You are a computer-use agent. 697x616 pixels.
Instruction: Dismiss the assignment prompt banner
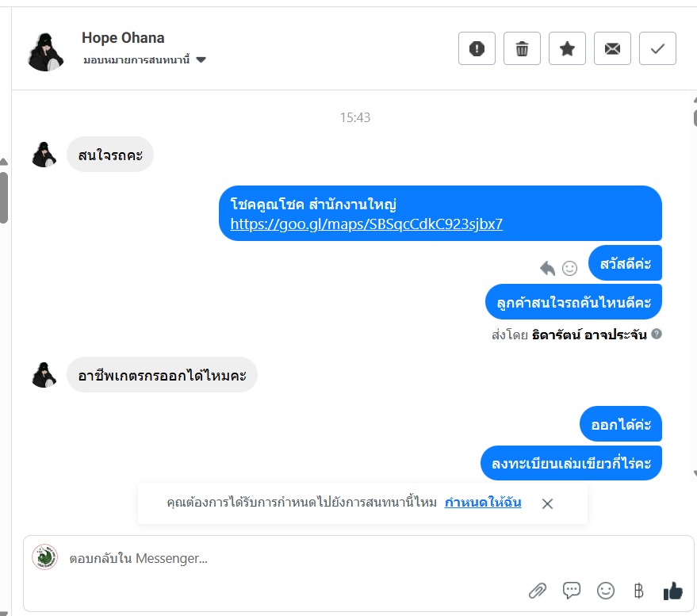point(547,503)
